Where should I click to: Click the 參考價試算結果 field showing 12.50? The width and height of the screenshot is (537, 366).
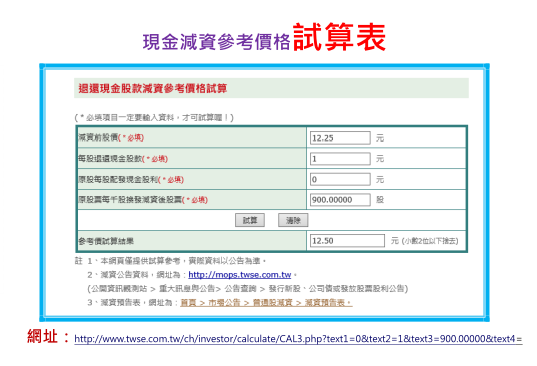pyautogui.click(x=347, y=241)
